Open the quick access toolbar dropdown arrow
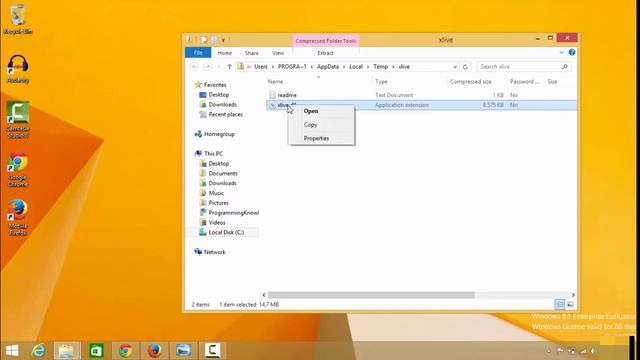Viewport: 640px width, 360px height. point(223,40)
